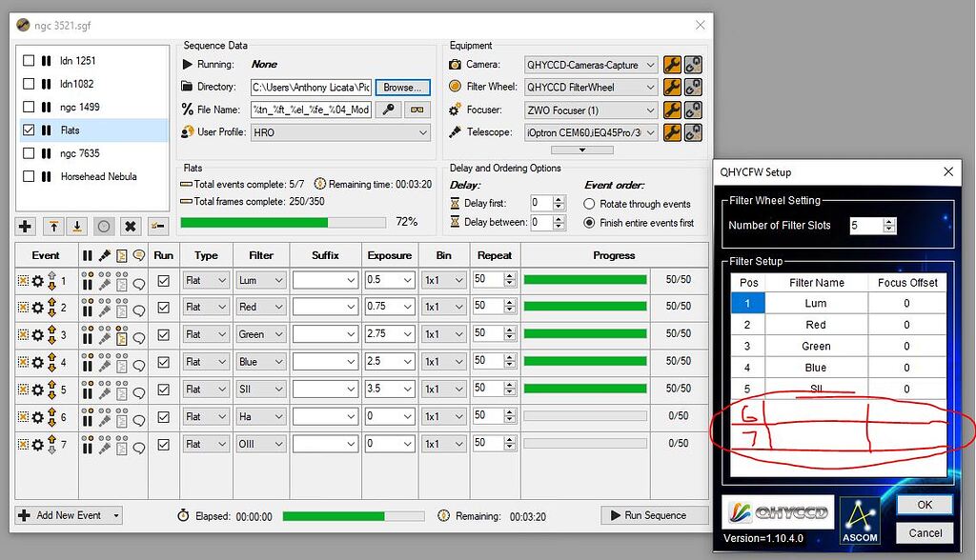Select the Horsehead Nebula target
Image resolution: width=976 pixels, height=560 pixels.
98,176
